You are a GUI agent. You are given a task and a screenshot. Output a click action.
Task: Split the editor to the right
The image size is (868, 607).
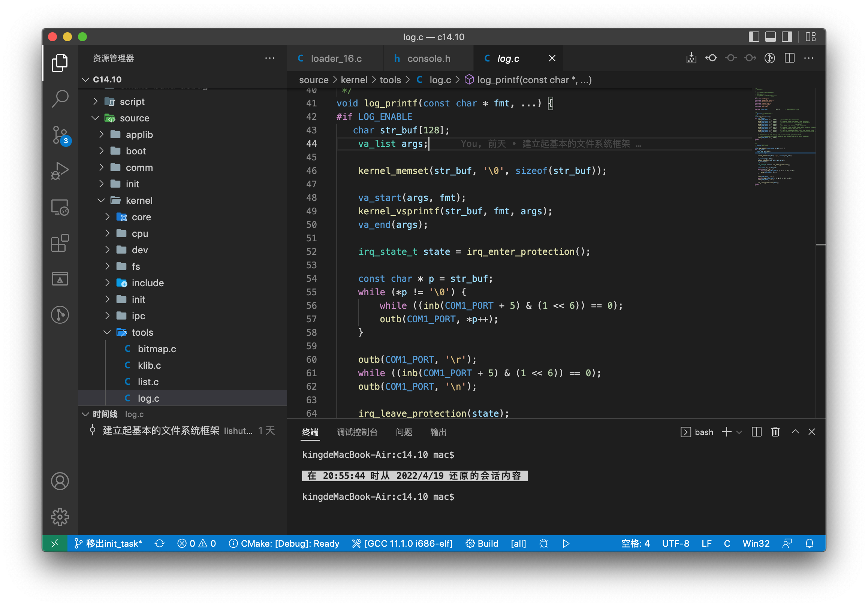click(790, 58)
